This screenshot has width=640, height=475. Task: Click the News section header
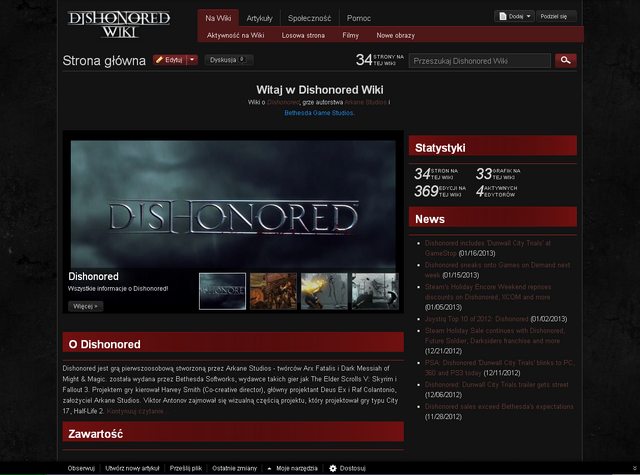(x=493, y=217)
